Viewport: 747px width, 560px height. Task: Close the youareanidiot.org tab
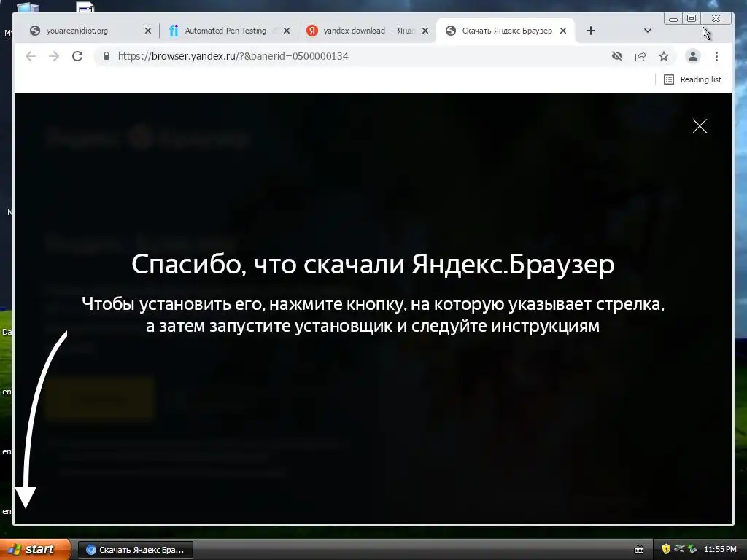[x=147, y=31]
